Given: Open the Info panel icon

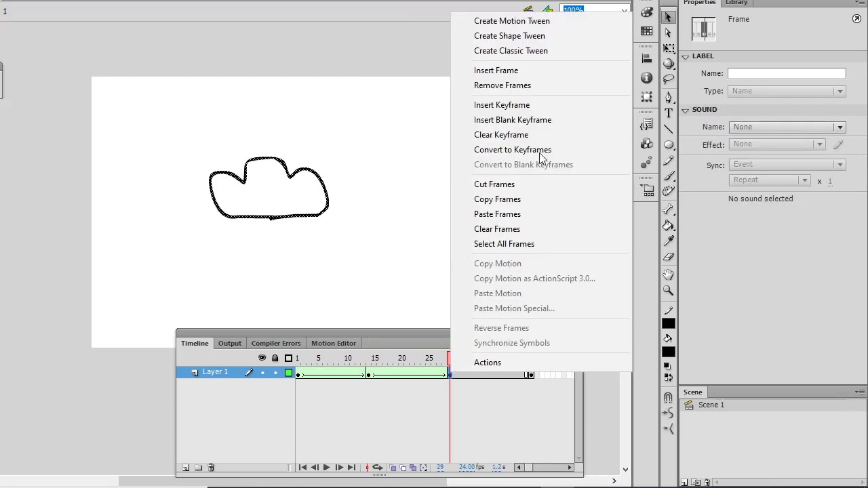Looking at the screenshot, I should [647, 77].
